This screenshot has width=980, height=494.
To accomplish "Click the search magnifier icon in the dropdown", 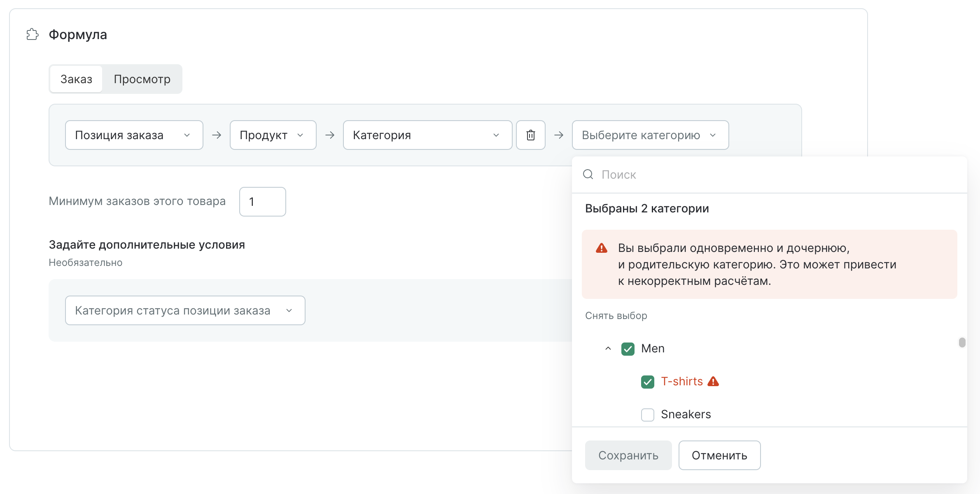I will click(x=588, y=175).
